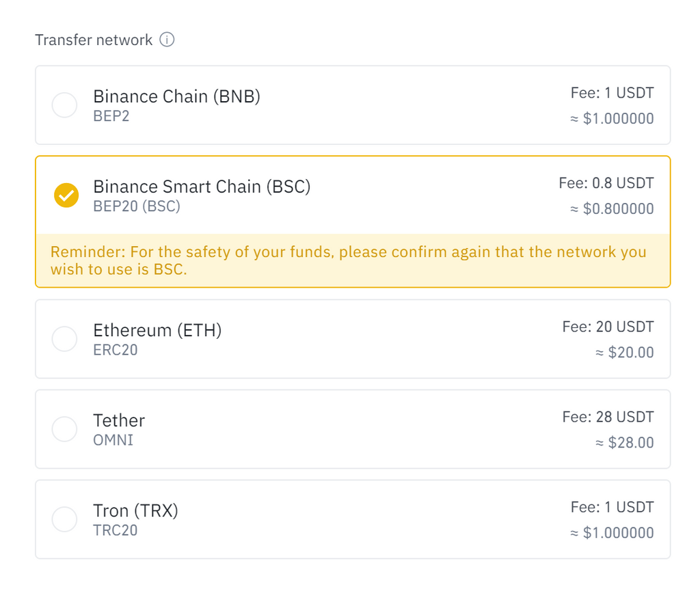Click the OMNI network label

[x=113, y=440]
